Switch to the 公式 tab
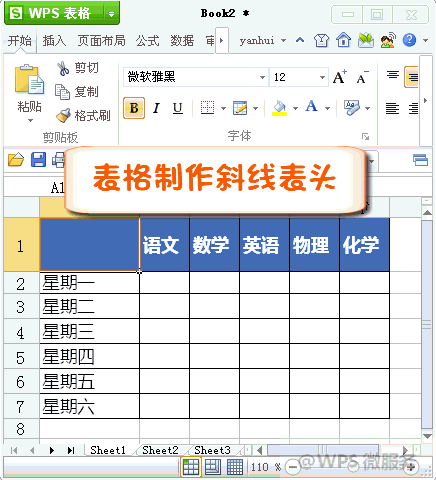Screen dimensions: 436x480 (x=147, y=41)
